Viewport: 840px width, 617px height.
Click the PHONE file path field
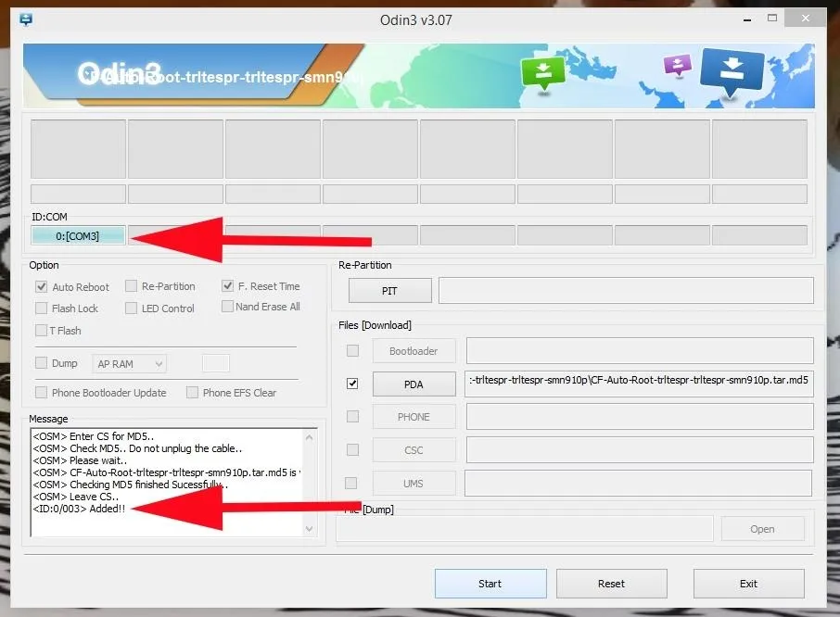click(x=640, y=417)
